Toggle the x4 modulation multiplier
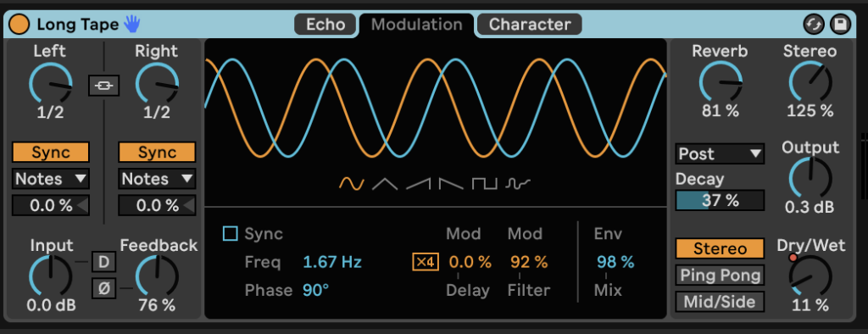Screen dimensions: 868x334 click(x=426, y=262)
